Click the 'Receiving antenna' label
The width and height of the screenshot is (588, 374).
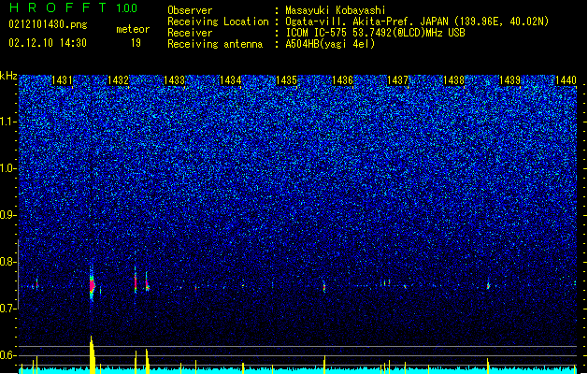pyautogui.click(x=215, y=44)
